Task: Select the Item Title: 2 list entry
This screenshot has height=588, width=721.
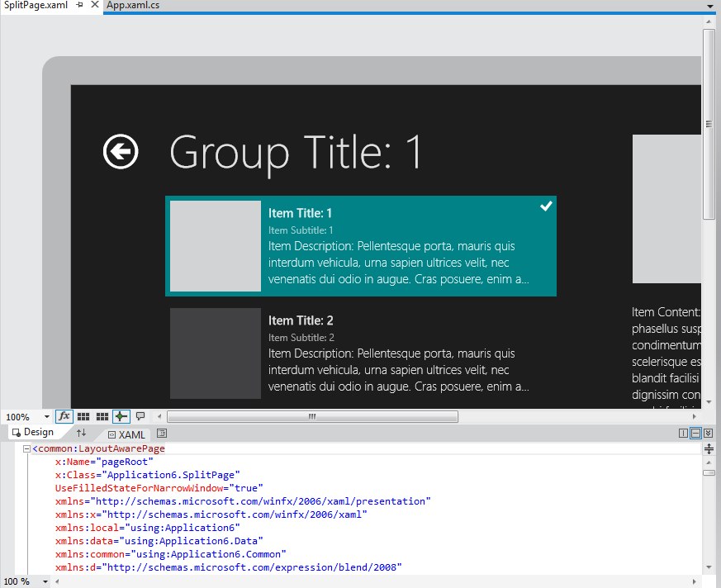Action: [361, 353]
